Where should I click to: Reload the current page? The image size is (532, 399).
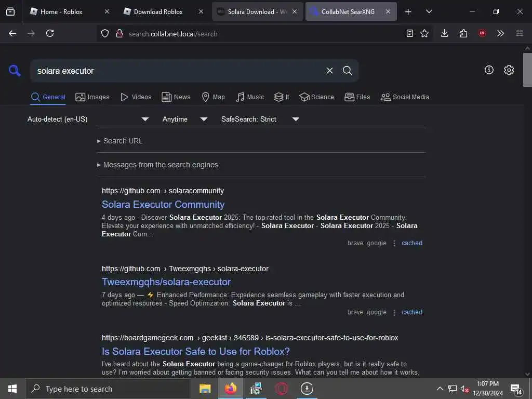[x=50, y=33]
